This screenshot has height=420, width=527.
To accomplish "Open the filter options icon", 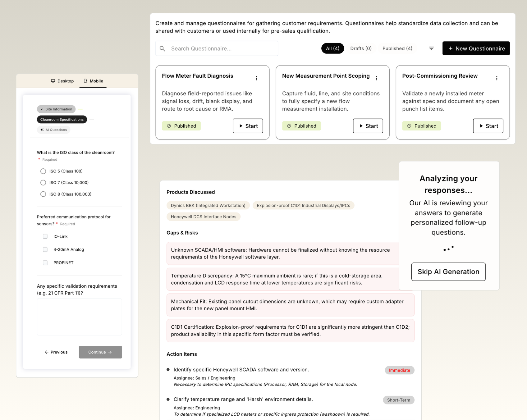I will (x=431, y=48).
